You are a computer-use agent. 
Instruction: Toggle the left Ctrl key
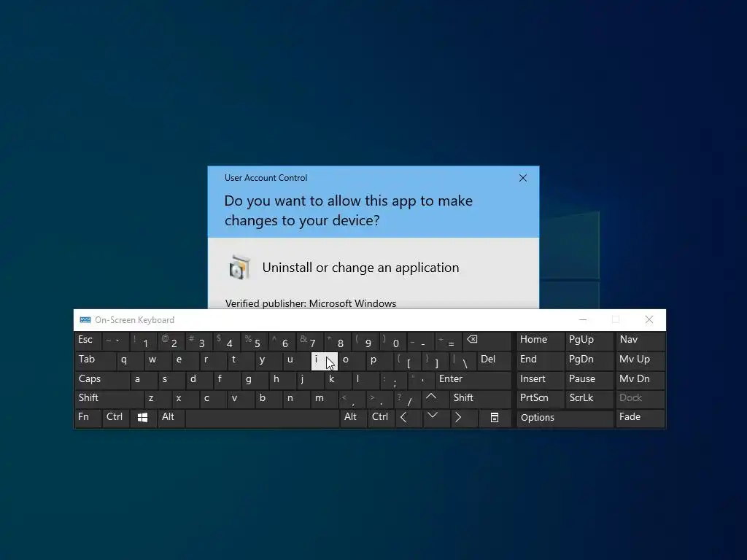pos(116,418)
